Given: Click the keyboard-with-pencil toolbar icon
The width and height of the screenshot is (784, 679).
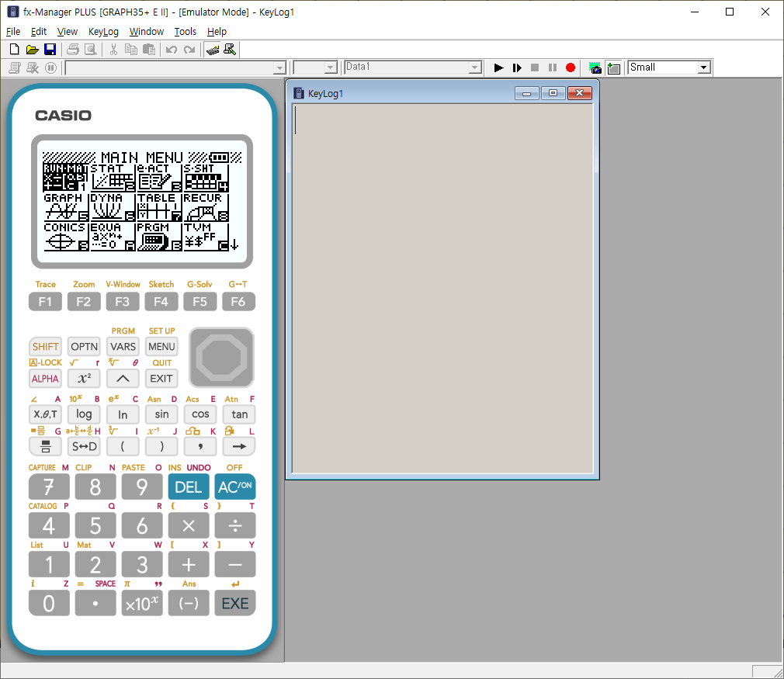Looking at the screenshot, I should point(213,50).
